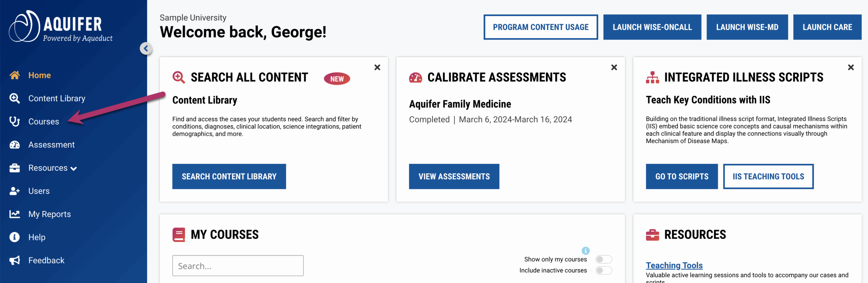Click the My Reports chart icon
The width and height of the screenshot is (868, 283).
point(15,214)
